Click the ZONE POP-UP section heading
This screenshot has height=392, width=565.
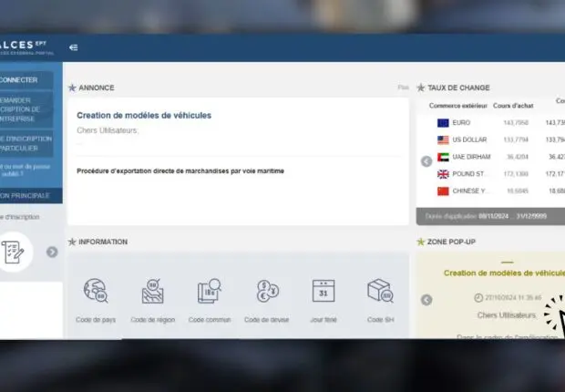[x=451, y=242]
